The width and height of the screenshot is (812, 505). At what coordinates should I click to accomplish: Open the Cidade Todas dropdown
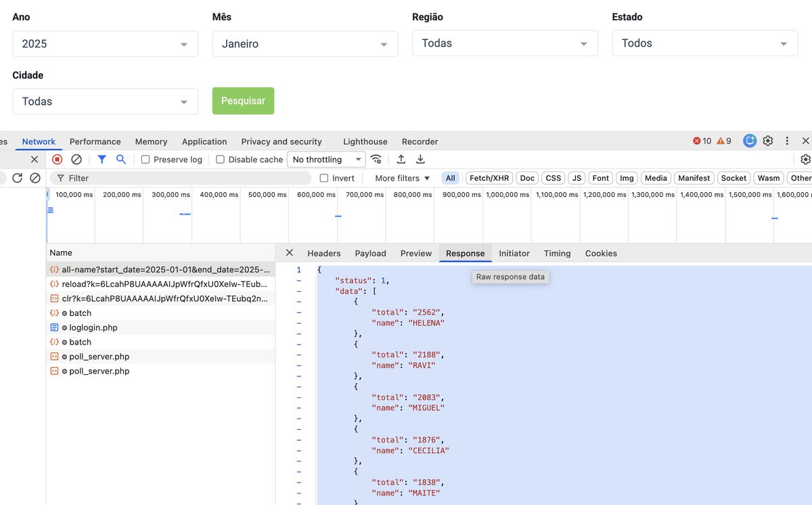105,101
